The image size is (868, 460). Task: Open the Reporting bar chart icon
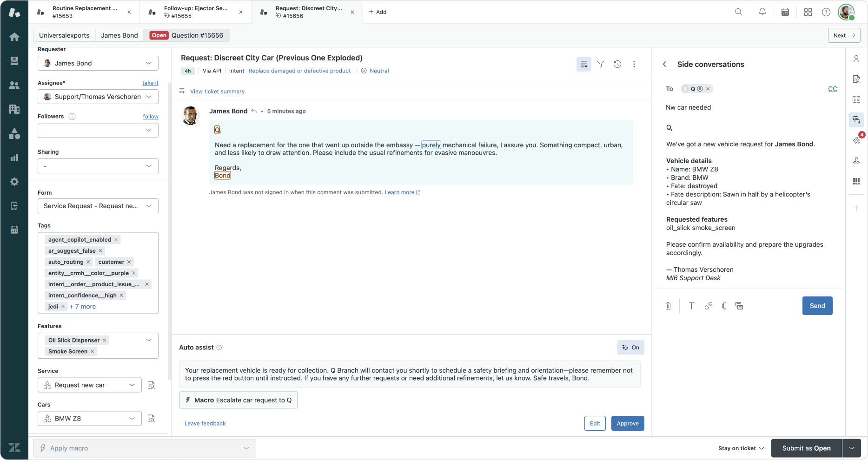point(14,158)
